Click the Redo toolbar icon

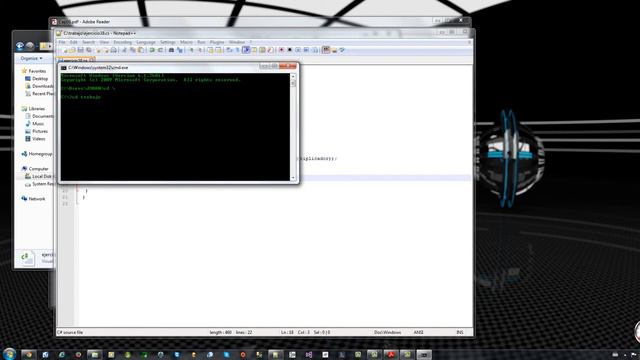click(160, 50)
